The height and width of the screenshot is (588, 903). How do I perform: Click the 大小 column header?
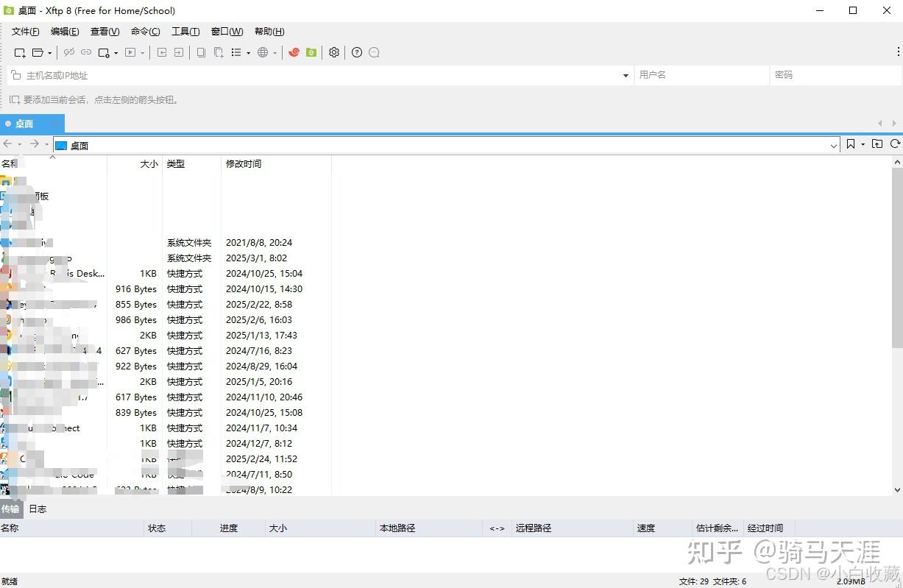(x=148, y=163)
